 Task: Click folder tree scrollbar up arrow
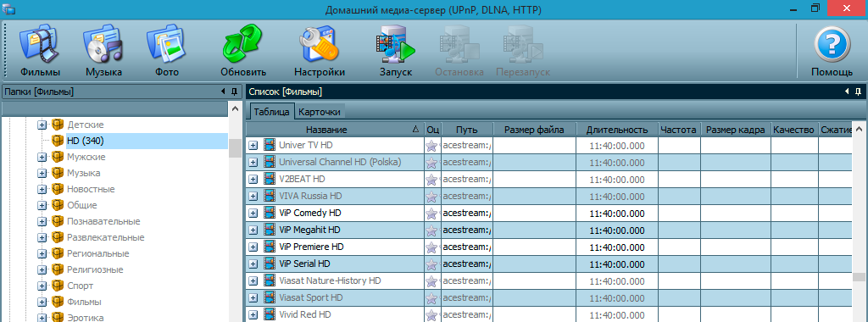tap(236, 108)
